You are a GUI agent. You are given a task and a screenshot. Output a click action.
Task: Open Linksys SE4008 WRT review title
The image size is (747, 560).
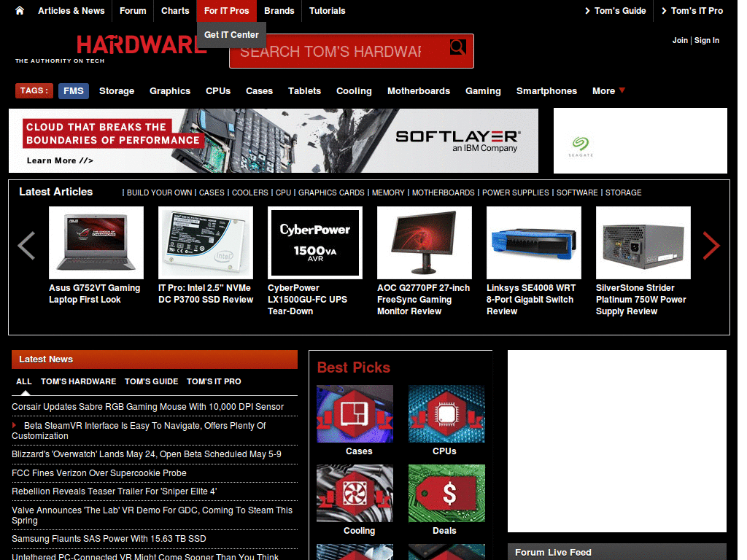click(x=531, y=300)
